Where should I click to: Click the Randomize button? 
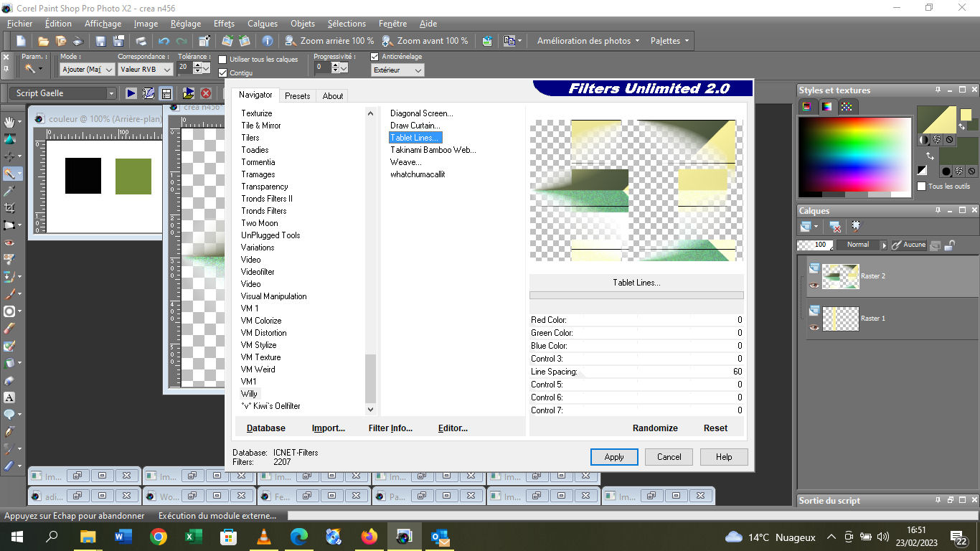tap(655, 428)
